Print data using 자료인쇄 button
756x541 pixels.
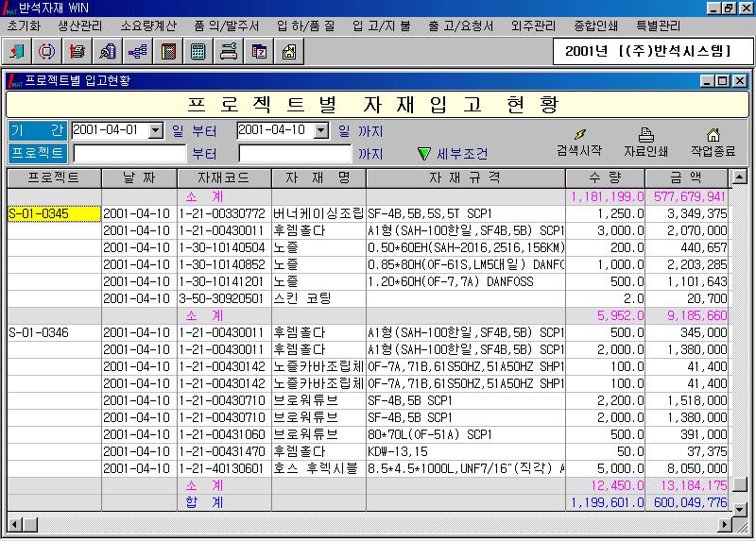(646, 143)
